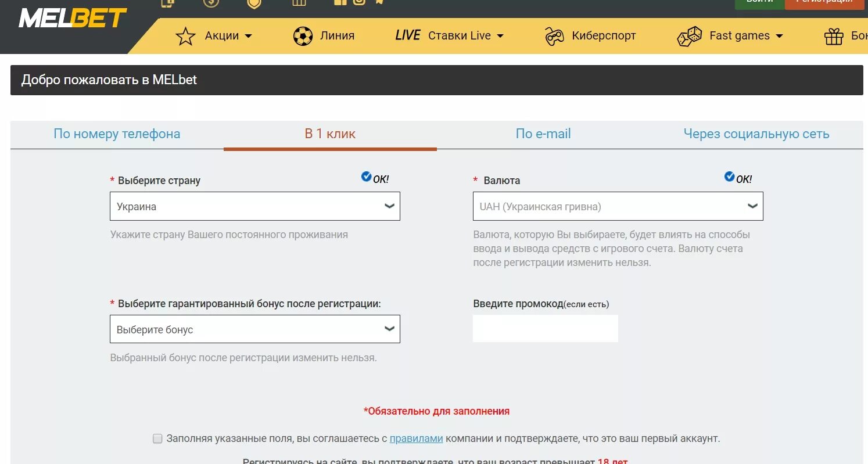
Task: Open the Ставки Live dropdown menu
Action: tap(466, 36)
